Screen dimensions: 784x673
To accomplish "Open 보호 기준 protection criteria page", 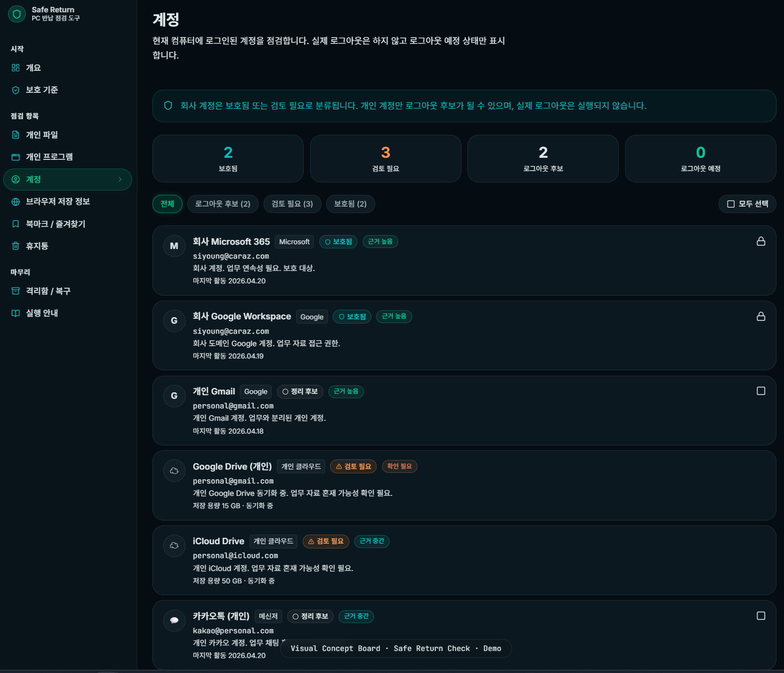I will (41, 90).
